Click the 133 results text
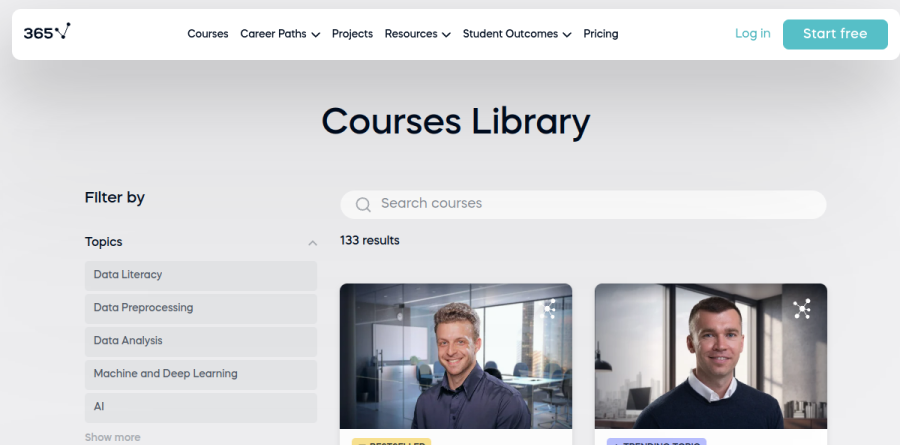The height and width of the screenshot is (445, 900). pyautogui.click(x=370, y=241)
